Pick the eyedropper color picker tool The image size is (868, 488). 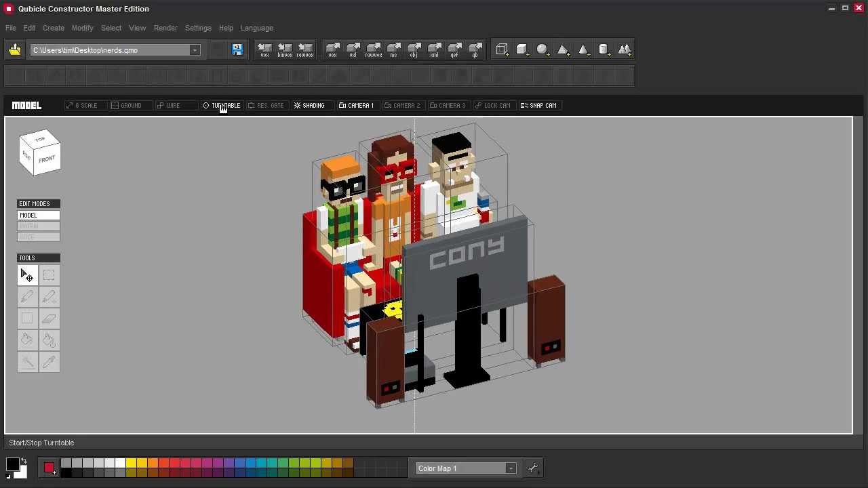[x=49, y=362]
